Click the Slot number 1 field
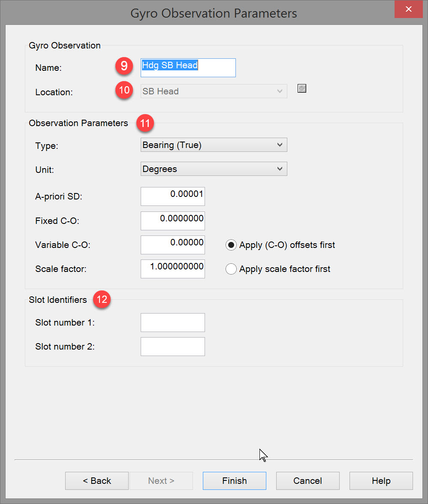This screenshot has height=504, width=428. pyautogui.click(x=173, y=323)
